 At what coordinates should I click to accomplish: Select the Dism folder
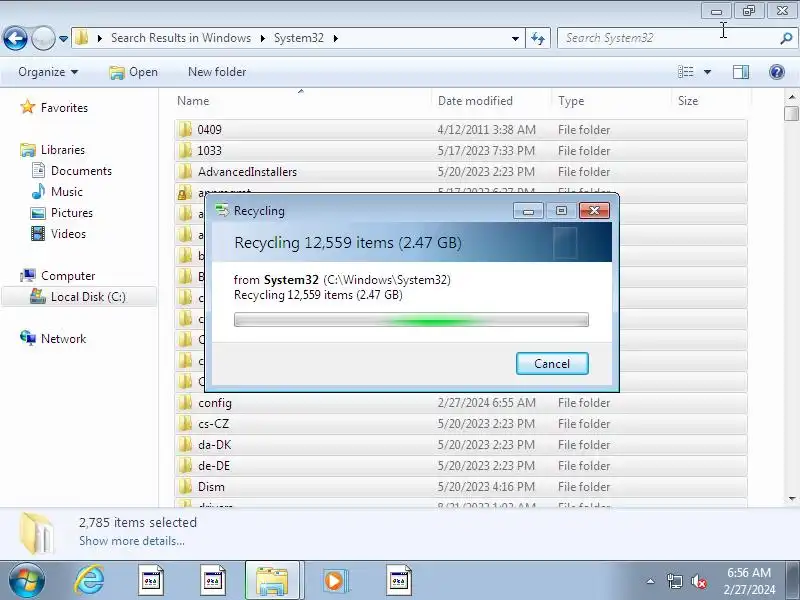pos(461,486)
